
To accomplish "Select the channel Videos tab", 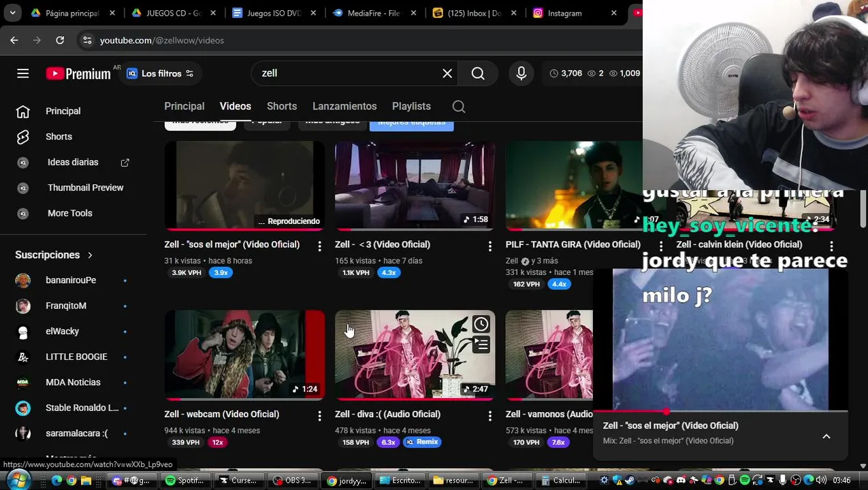I will pyautogui.click(x=236, y=106).
